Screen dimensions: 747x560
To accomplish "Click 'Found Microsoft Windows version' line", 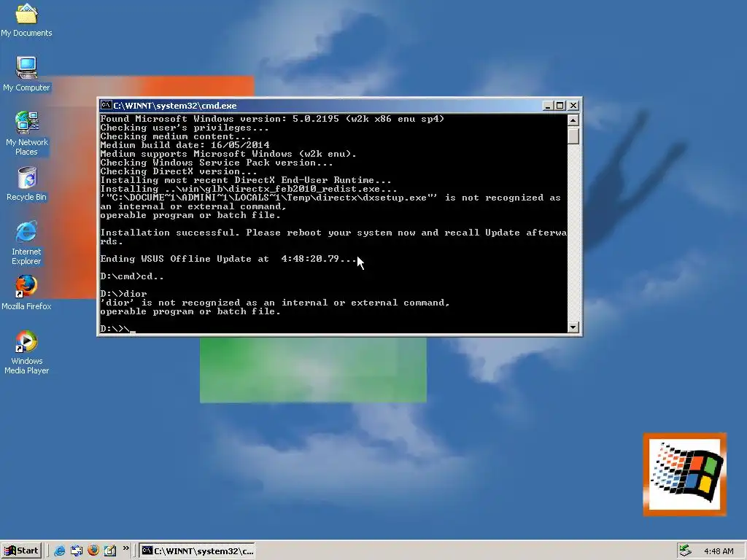I will (272, 119).
